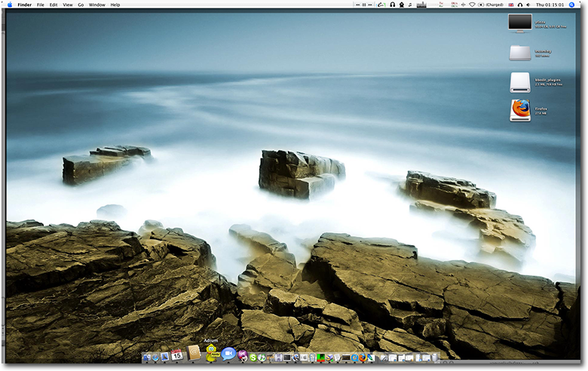Click the activity graph menu bar icon
Viewport: 588px width, 371px height.
(x=421, y=5)
